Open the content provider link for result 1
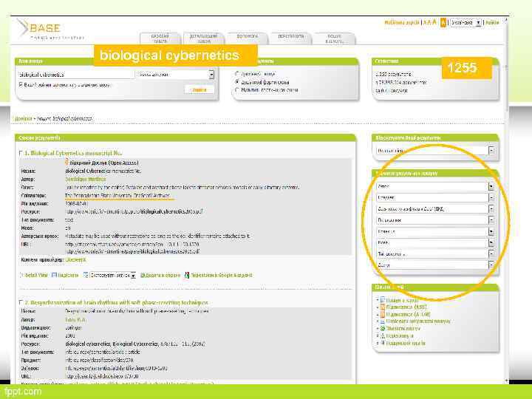This screenshot has width=532, height=399. coord(75,259)
